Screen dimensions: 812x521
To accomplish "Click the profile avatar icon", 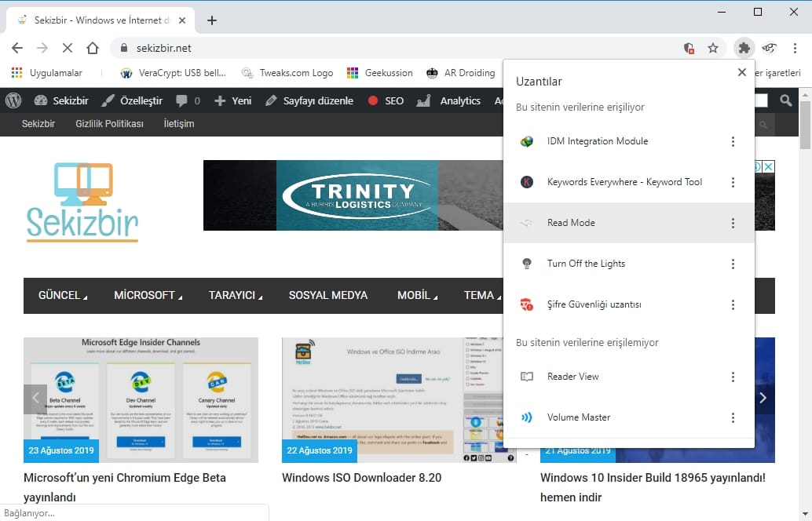I will pyautogui.click(x=769, y=48).
